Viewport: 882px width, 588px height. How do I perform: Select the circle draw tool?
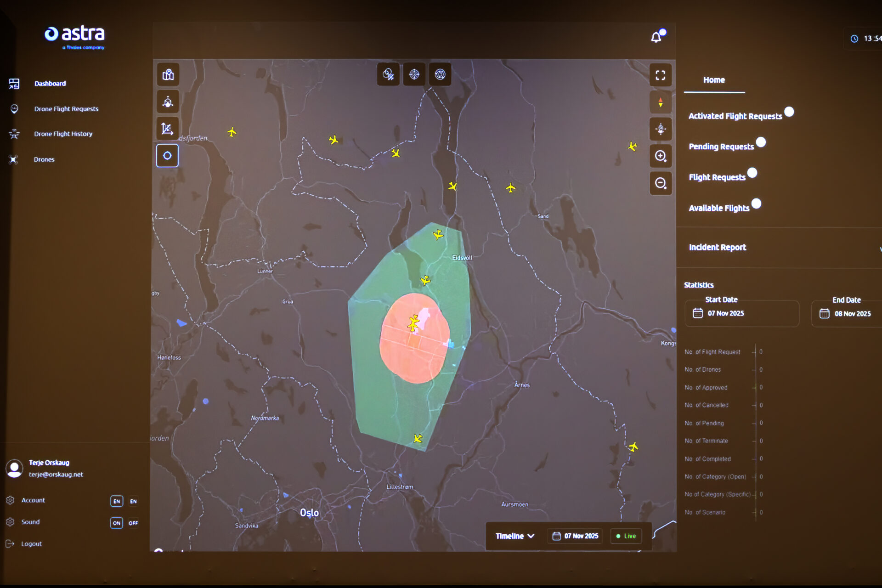pyautogui.click(x=167, y=156)
